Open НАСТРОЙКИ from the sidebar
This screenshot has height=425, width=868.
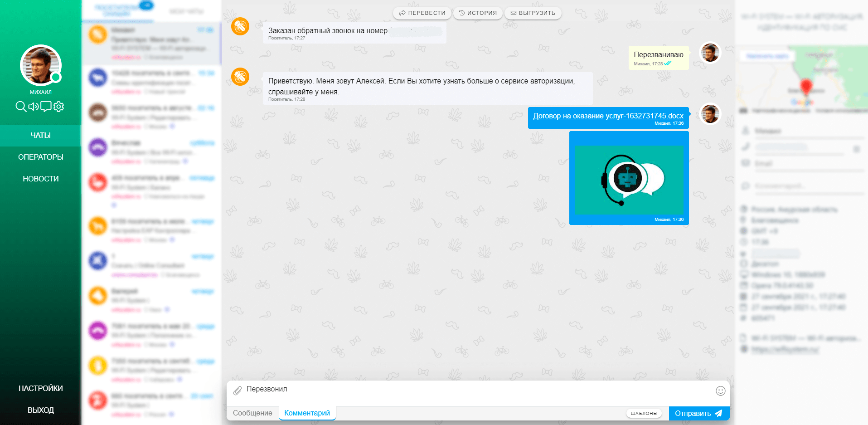pyautogui.click(x=40, y=388)
